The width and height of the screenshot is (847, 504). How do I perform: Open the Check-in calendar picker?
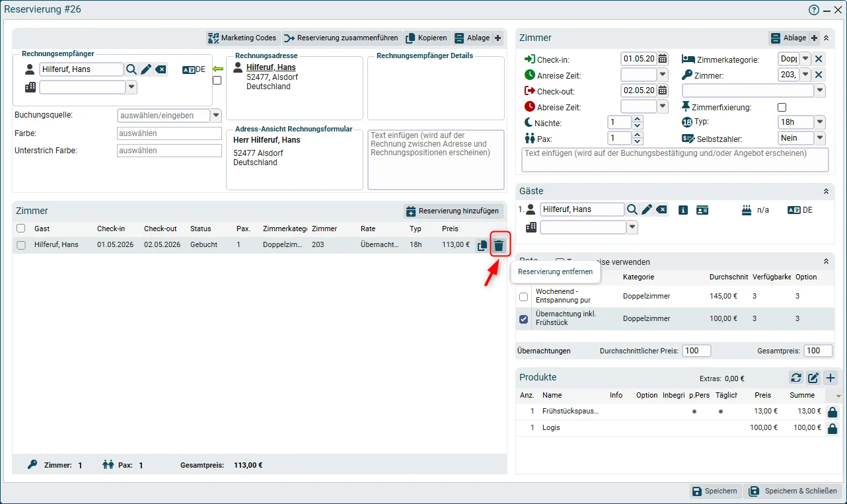(663, 59)
